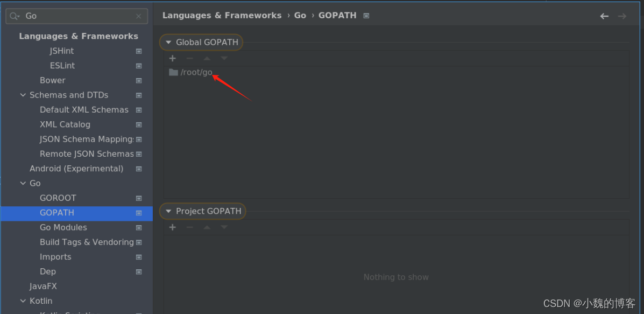Click the plus icon in Project GOPATH section
Screen dimensions: 644x314
tap(172, 227)
